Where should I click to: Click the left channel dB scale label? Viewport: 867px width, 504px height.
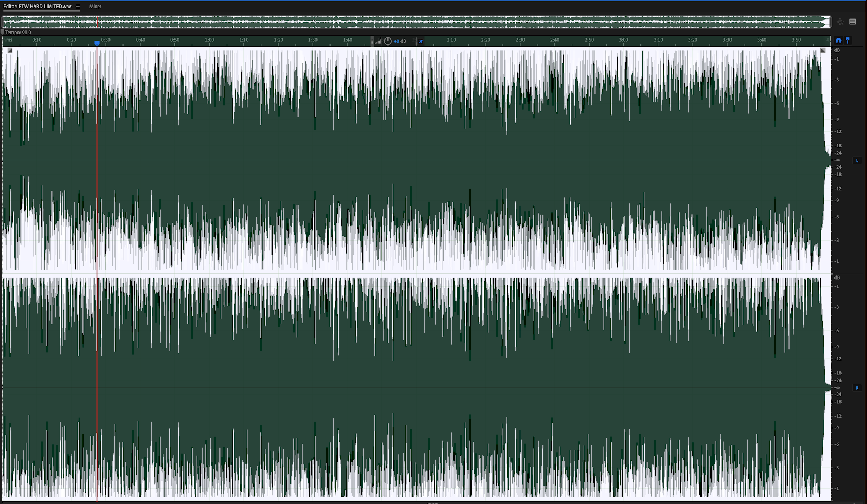click(x=837, y=50)
